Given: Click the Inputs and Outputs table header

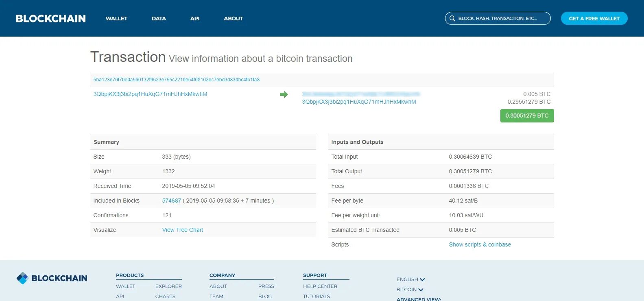Looking at the screenshot, I should click(441, 142).
